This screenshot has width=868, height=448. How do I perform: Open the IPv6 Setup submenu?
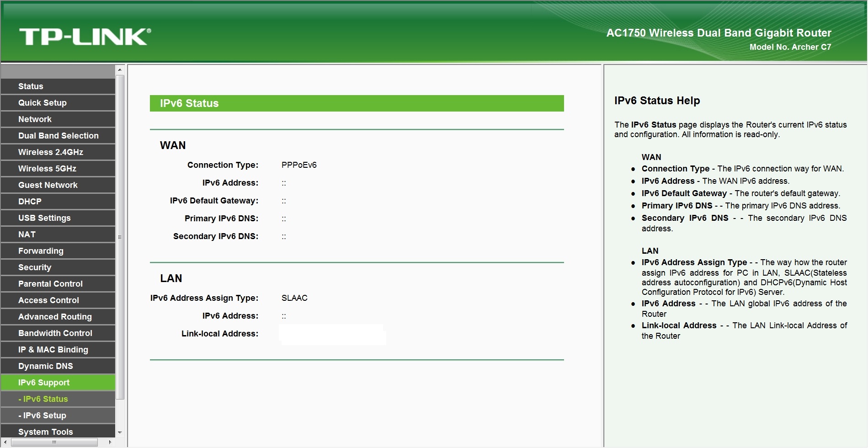pyautogui.click(x=58, y=416)
